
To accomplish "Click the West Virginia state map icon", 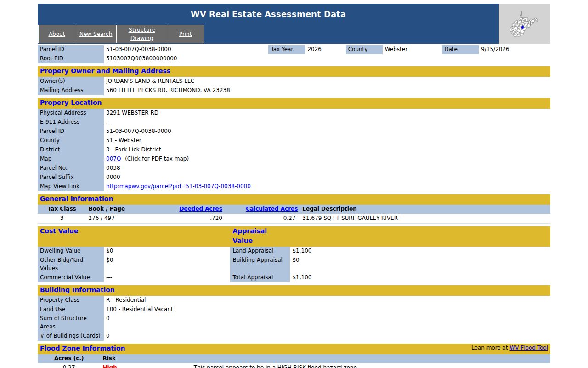I will tap(524, 24).
